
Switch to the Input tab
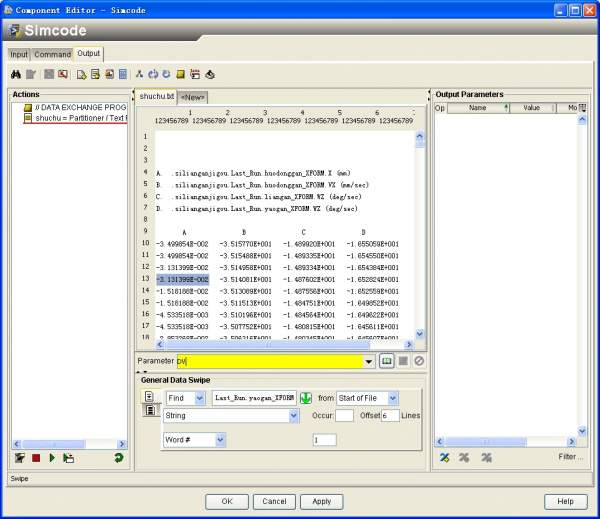(19, 54)
